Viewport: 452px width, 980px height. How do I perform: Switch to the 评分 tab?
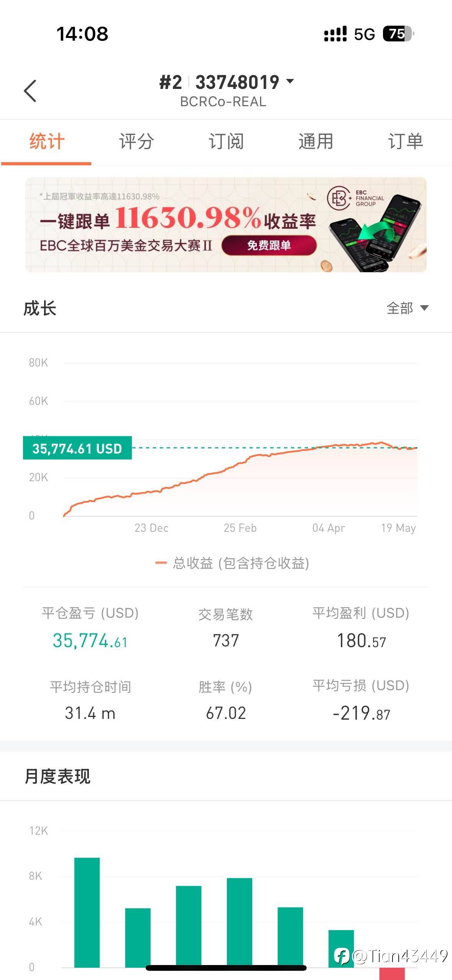(x=136, y=141)
